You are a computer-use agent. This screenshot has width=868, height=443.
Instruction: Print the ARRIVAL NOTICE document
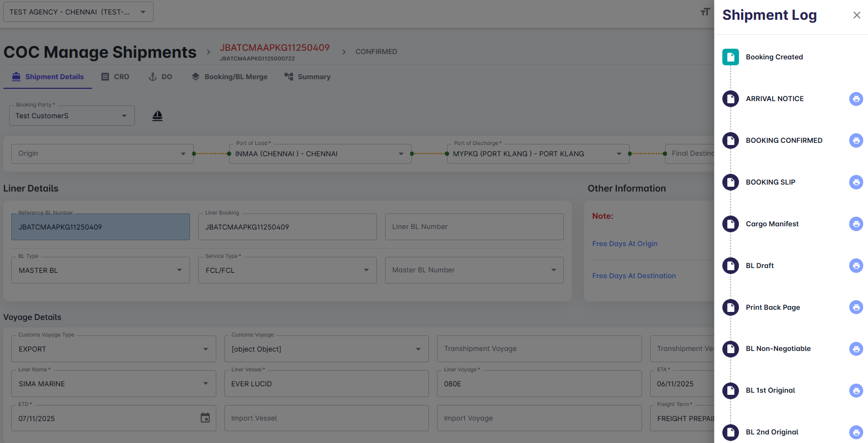point(856,99)
